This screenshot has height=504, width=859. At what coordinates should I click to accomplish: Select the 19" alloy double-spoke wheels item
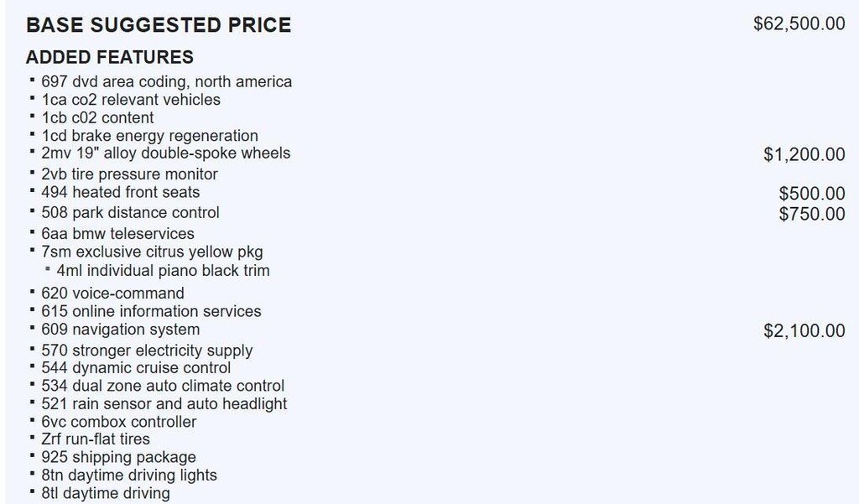click(165, 153)
